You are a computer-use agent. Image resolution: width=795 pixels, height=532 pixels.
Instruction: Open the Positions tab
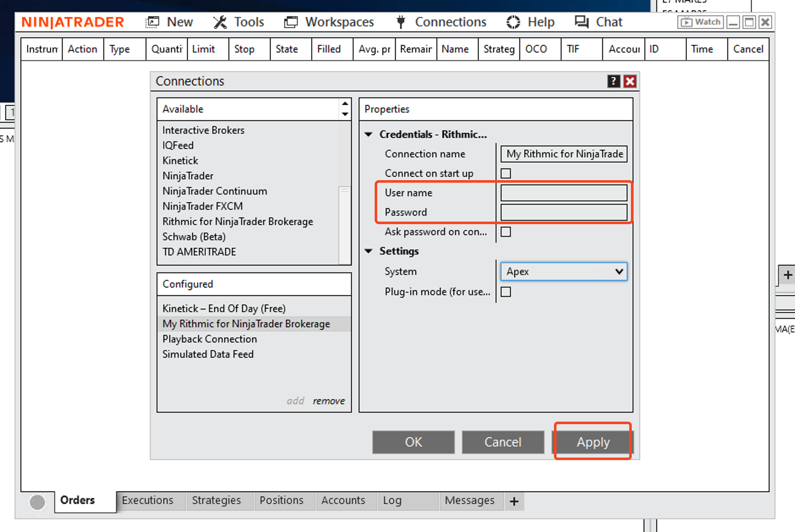click(x=281, y=500)
